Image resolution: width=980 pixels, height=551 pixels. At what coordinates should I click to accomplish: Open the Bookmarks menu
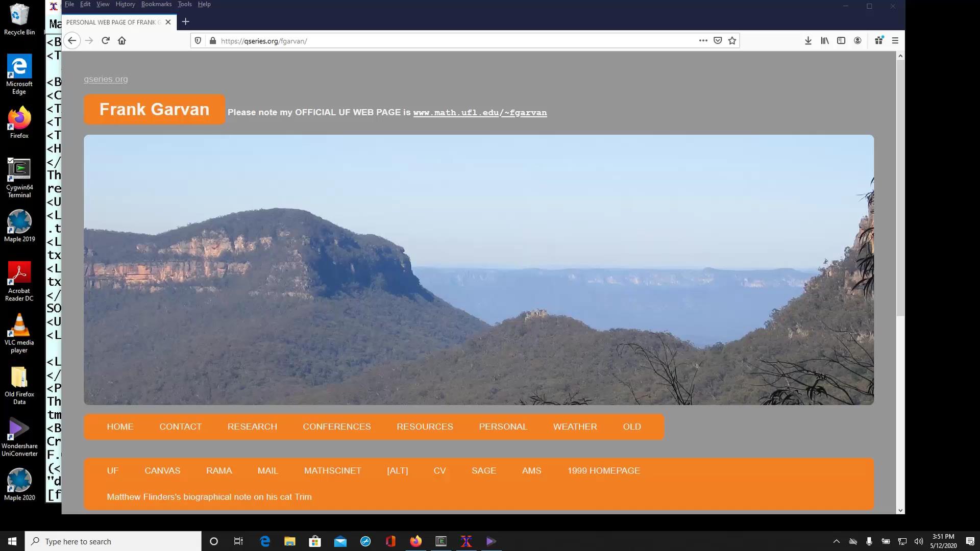coord(156,4)
